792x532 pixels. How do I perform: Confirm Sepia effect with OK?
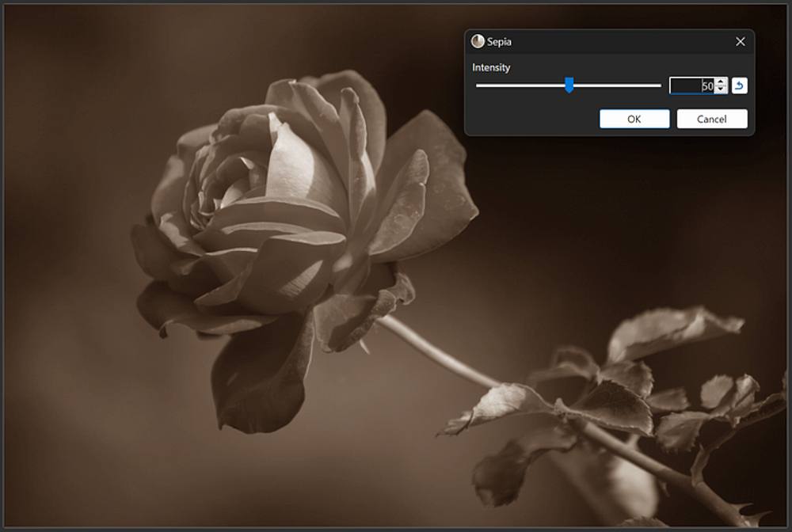(x=634, y=119)
